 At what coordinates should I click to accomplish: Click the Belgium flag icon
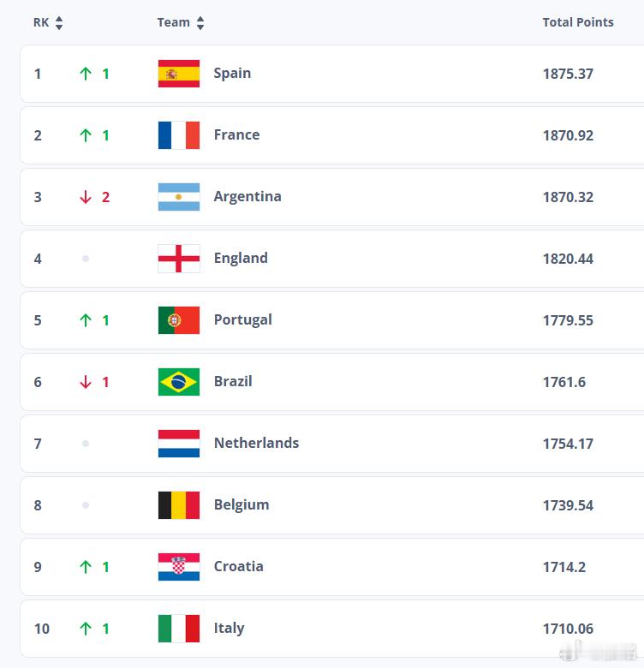click(x=179, y=505)
